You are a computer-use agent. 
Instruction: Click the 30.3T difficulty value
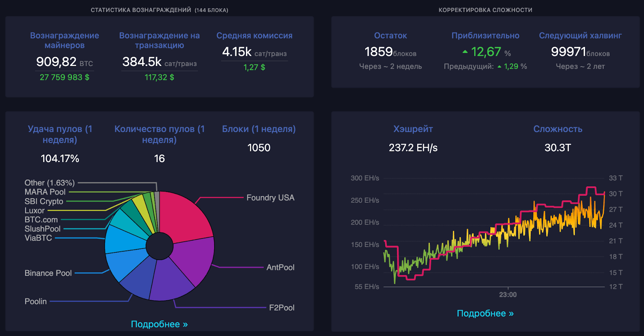point(558,148)
